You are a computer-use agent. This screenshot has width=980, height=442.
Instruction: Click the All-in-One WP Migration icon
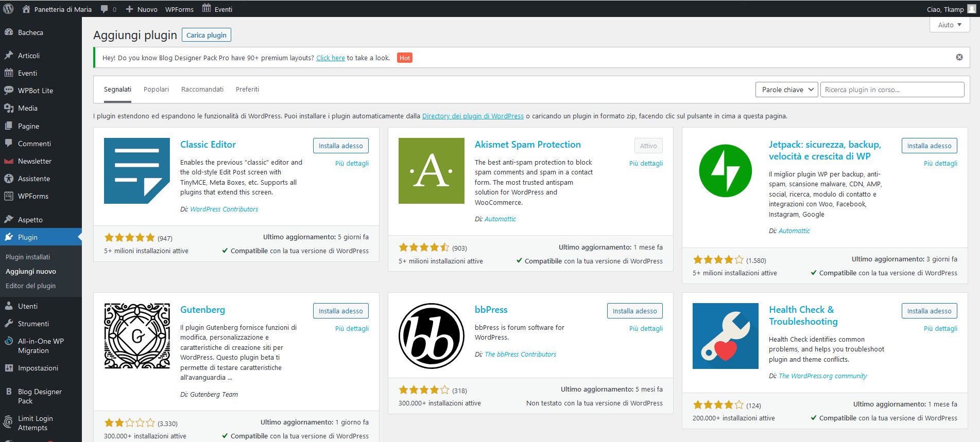(x=9, y=341)
